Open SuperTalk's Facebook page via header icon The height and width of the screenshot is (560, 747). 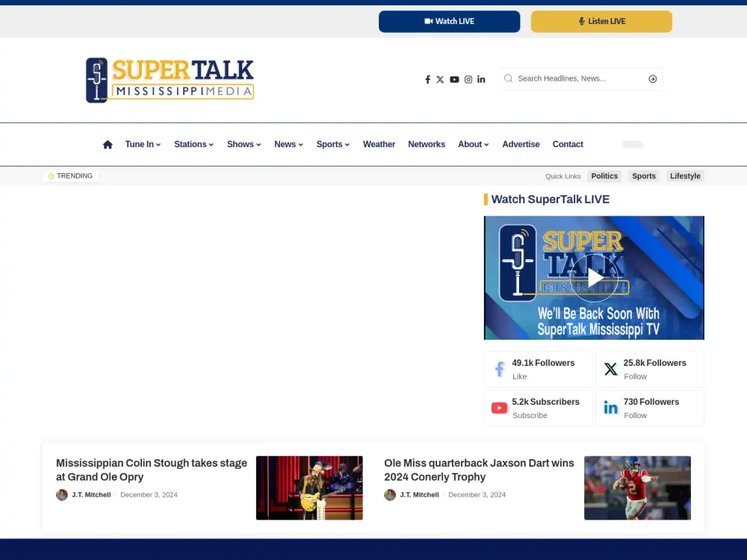point(427,79)
